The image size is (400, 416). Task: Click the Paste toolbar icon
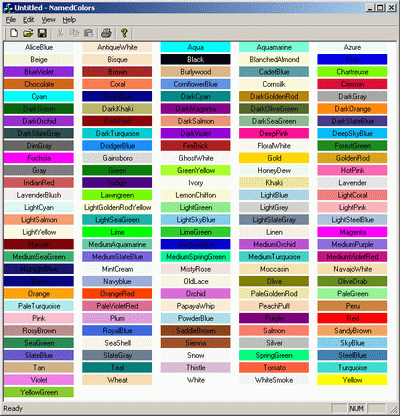[88, 33]
